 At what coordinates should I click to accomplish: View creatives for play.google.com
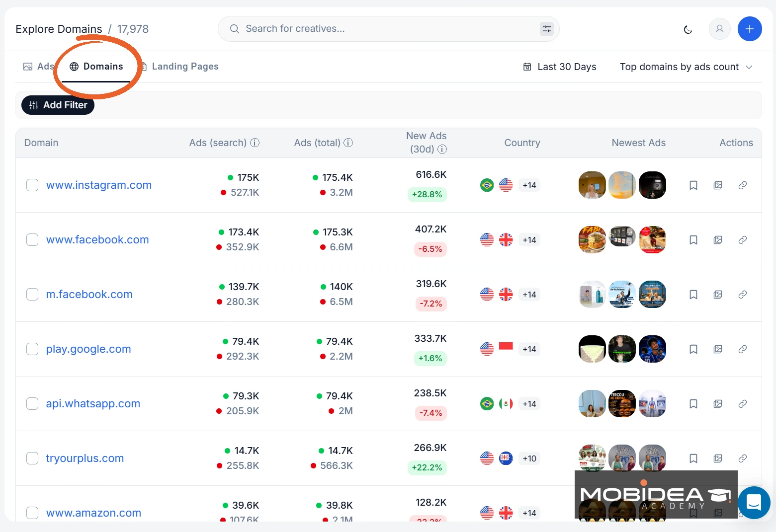[718, 349]
